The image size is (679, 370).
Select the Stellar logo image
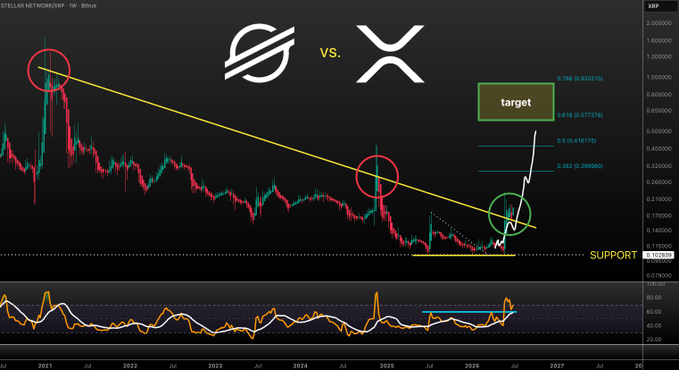(259, 53)
